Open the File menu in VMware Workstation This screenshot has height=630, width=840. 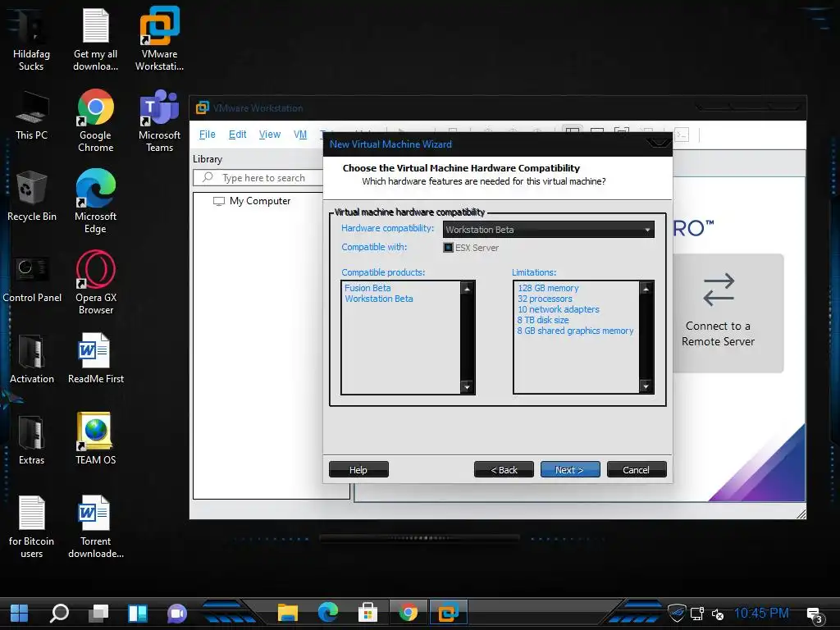[x=208, y=135]
